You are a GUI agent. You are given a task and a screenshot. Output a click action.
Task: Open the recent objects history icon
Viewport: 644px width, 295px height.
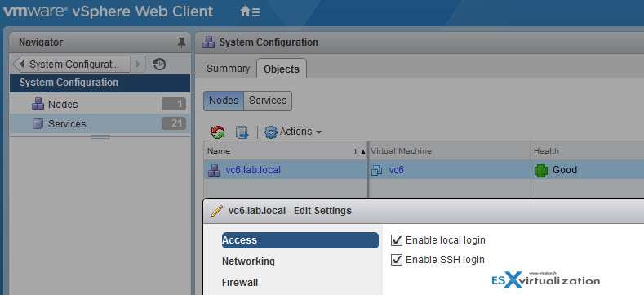coord(159,65)
